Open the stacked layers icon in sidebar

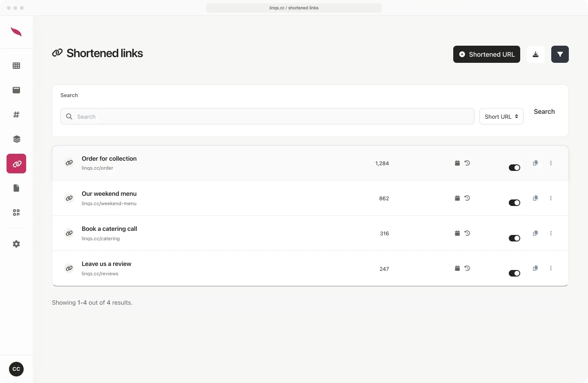[x=16, y=139]
